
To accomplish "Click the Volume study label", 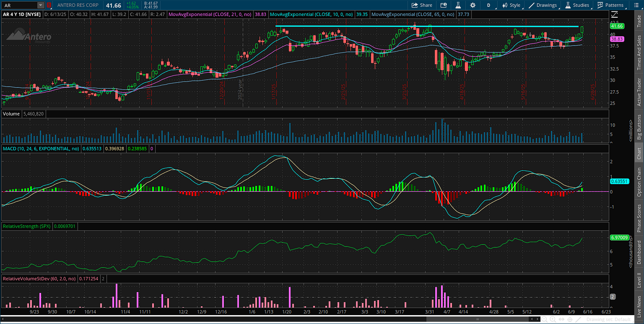I will coord(11,114).
